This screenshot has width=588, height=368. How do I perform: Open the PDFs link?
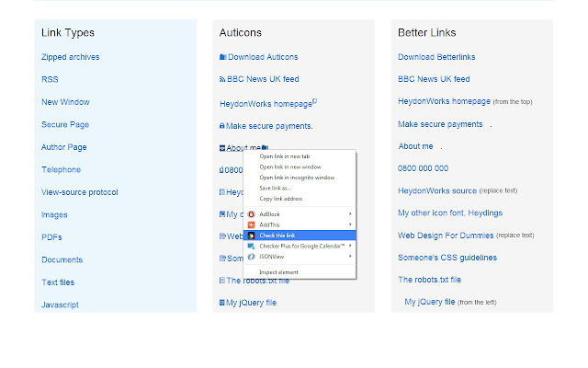pyautogui.click(x=51, y=237)
